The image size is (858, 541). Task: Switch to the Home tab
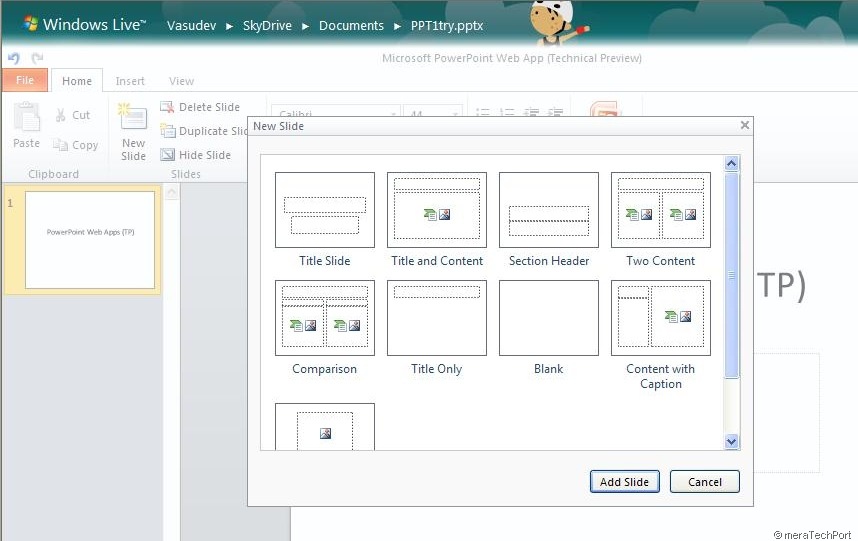(x=77, y=81)
